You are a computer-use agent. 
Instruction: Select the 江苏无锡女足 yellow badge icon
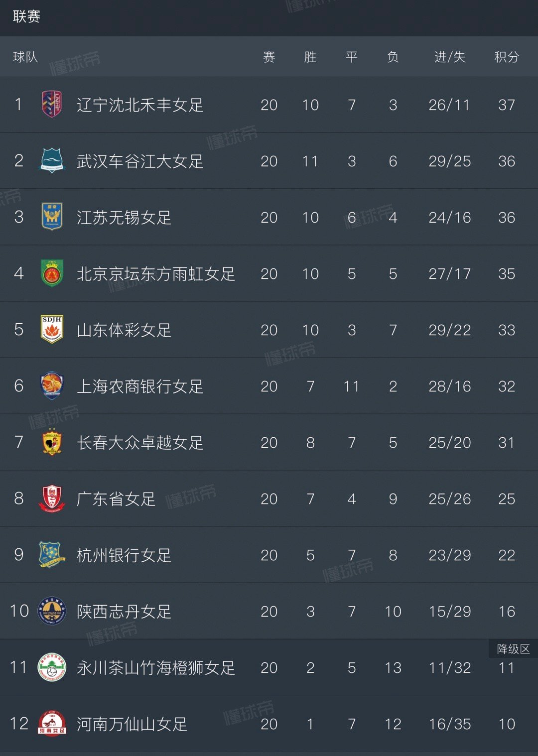(x=52, y=217)
